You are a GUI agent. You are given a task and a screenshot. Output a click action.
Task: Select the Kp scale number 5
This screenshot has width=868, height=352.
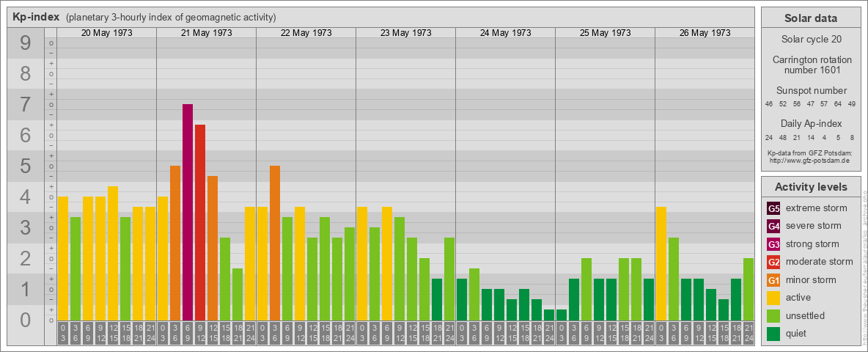[x=26, y=166]
